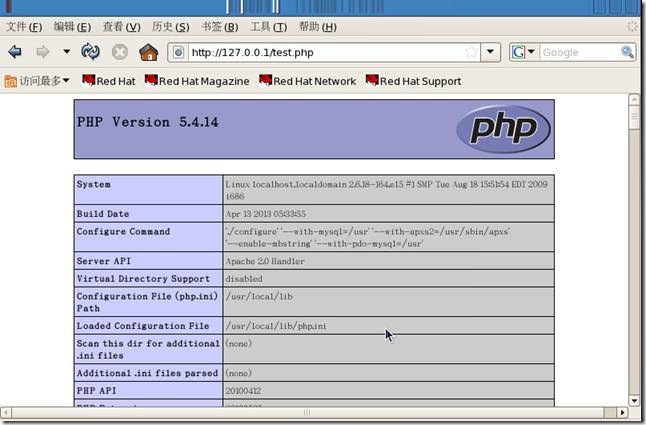The height and width of the screenshot is (425, 646).
Task: Click the /usr/local/lib/php.ini value
Action: point(276,326)
